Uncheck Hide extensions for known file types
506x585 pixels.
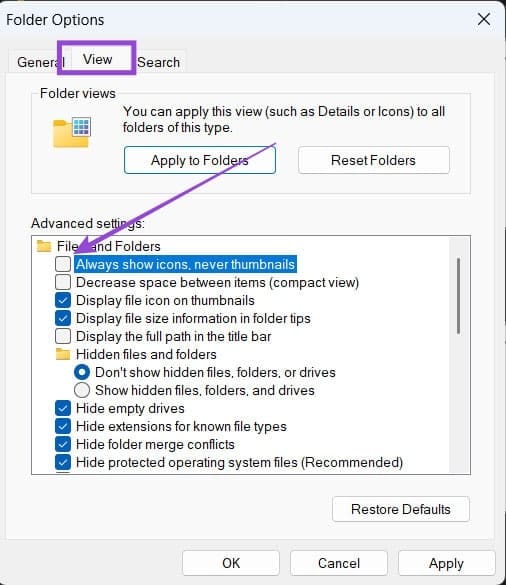pyautogui.click(x=63, y=426)
